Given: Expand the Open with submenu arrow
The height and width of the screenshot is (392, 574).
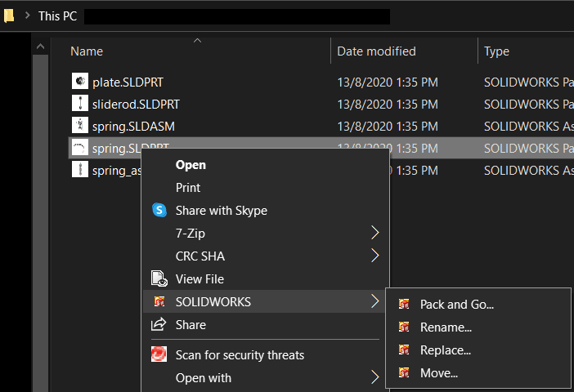Looking at the screenshot, I should 374,377.
